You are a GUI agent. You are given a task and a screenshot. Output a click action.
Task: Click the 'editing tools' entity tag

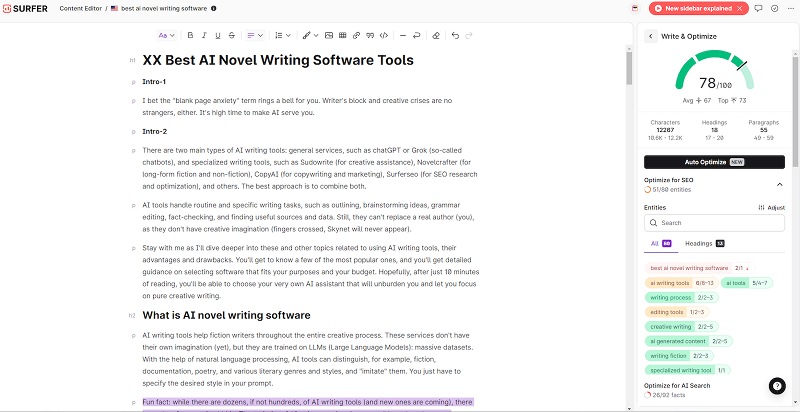pos(677,312)
